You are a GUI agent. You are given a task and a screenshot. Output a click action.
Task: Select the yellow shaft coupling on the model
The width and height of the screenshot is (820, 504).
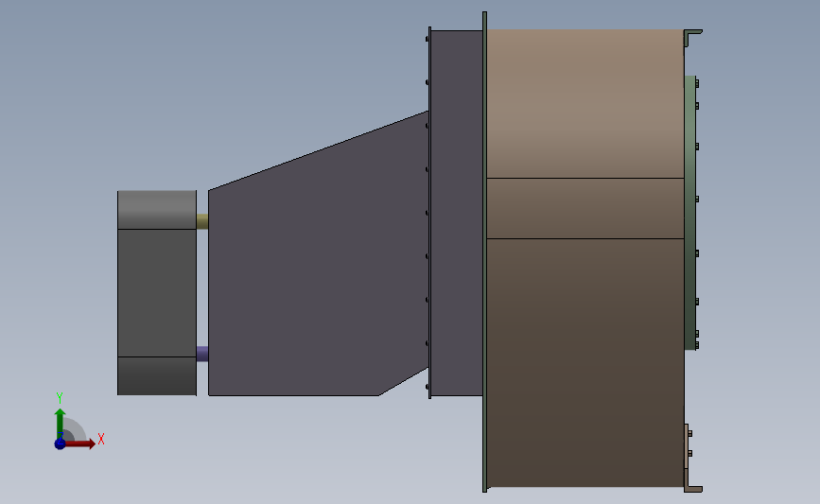pos(202,221)
